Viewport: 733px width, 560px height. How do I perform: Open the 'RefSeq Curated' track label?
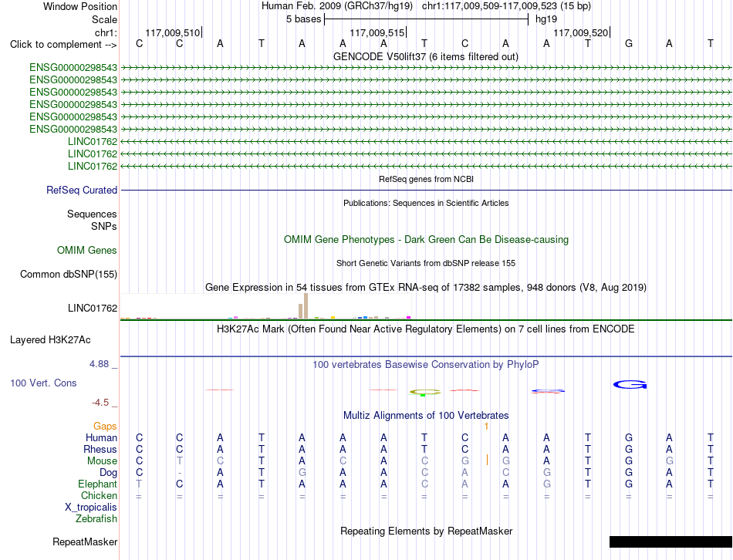tap(82, 191)
